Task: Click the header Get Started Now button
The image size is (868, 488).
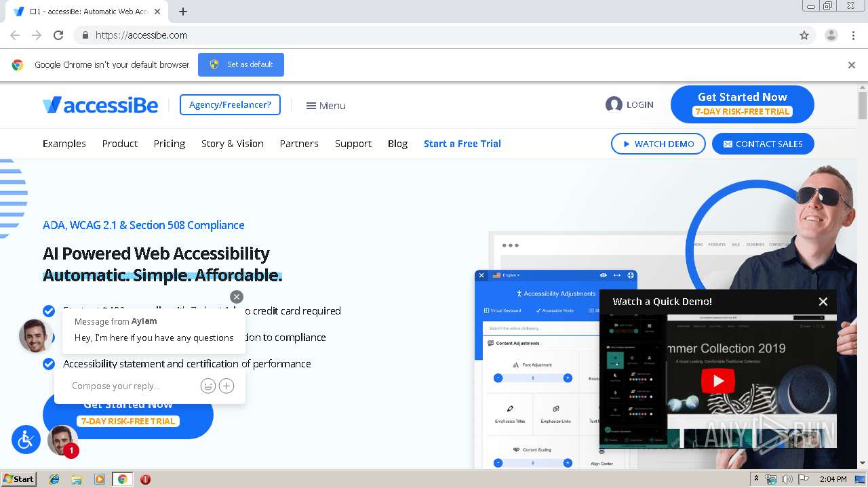Action: coord(742,104)
